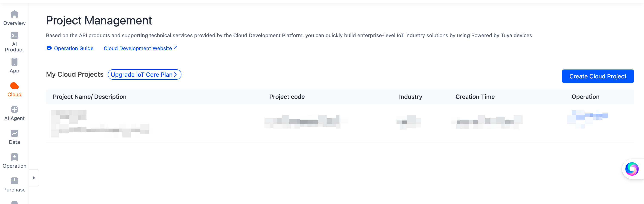
Task: Open the Cloud Development Website link
Action: click(138, 48)
